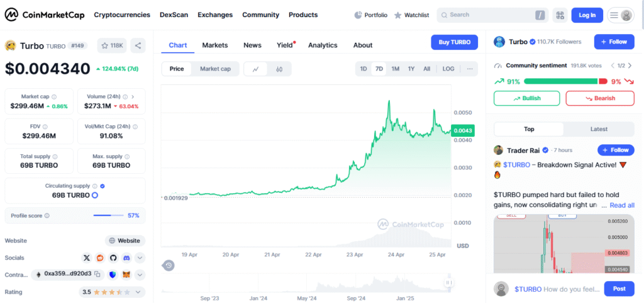The width and height of the screenshot is (644, 303).
Task: Click the QR code scanner icon
Action: [560, 15]
